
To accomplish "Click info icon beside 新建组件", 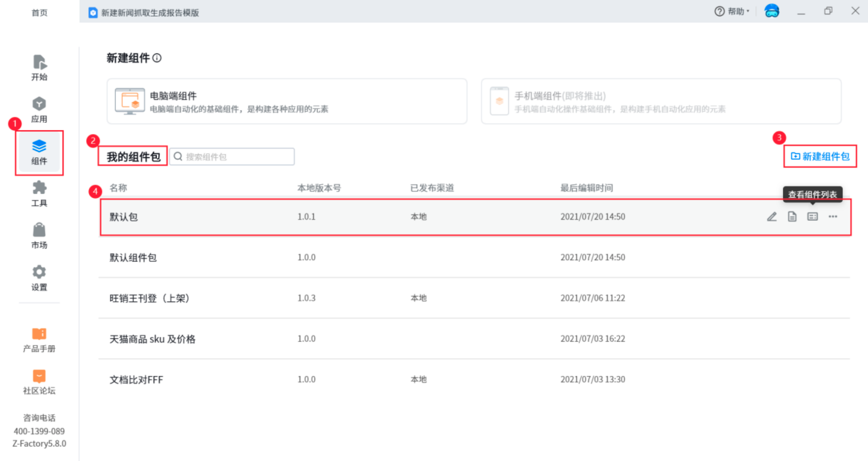I will (157, 58).
